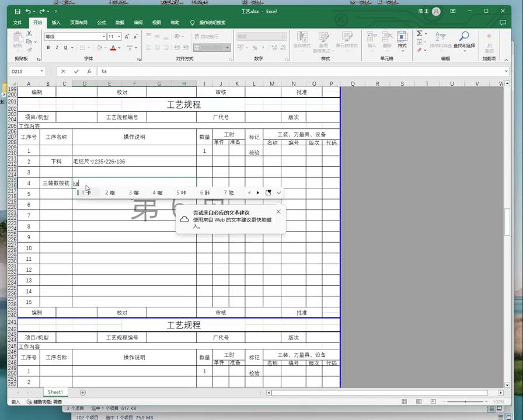Viewport: 523px width, 420px height.
Task: Cancel the cell entry with the X icon
Action: pyautogui.click(x=63, y=71)
